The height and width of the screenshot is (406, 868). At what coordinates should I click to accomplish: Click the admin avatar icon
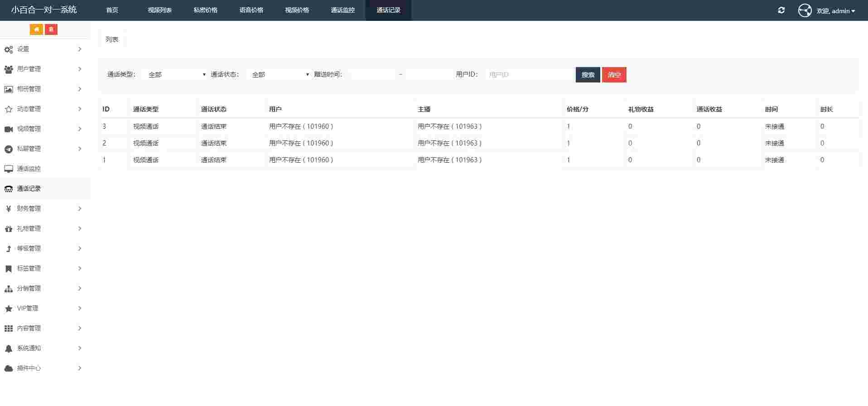805,10
